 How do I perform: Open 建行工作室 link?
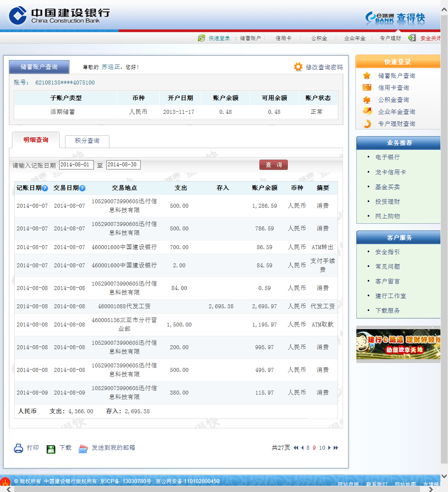point(391,296)
